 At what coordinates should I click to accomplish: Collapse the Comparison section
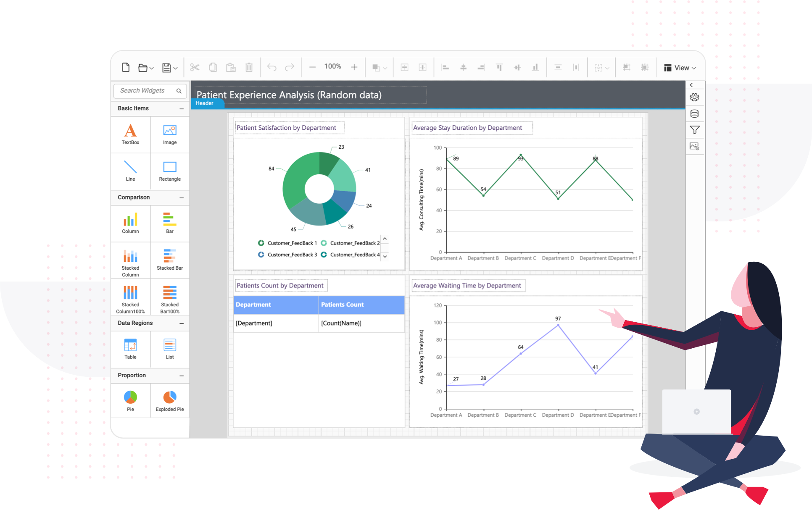(182, 196)
